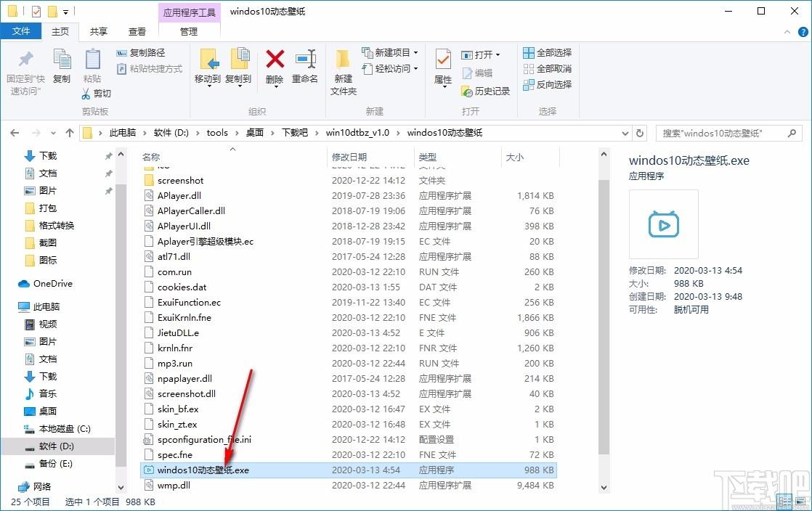Open the Manage tab
812x511 pixels.
(x=189, y=32)
